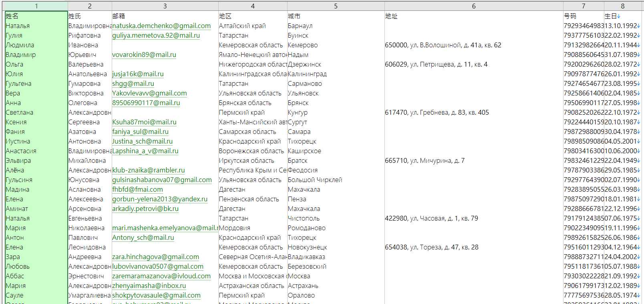Select column header 8
The image size is (644, 304).
click(623, 6)
